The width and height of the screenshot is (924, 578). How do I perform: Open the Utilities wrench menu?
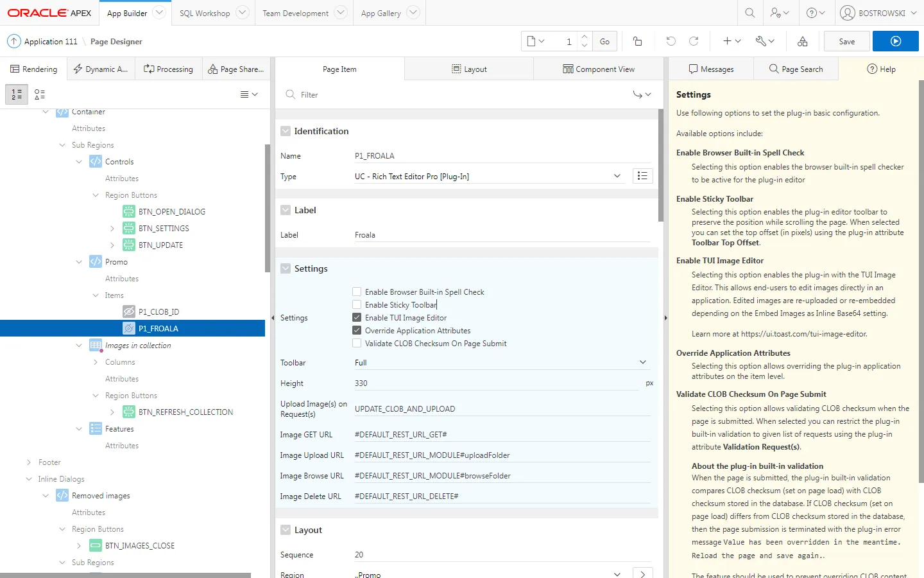765,41
